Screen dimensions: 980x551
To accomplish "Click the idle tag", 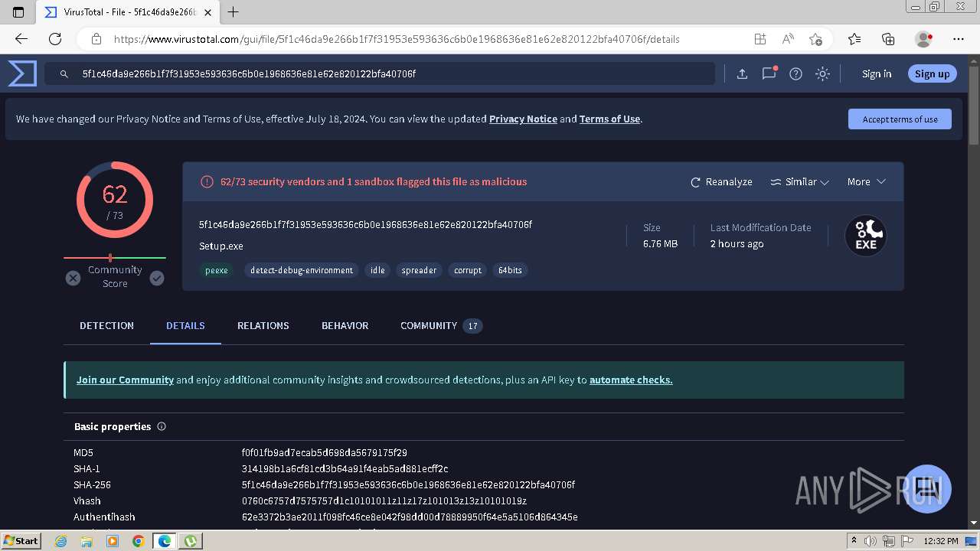I will tap(377, 270).
